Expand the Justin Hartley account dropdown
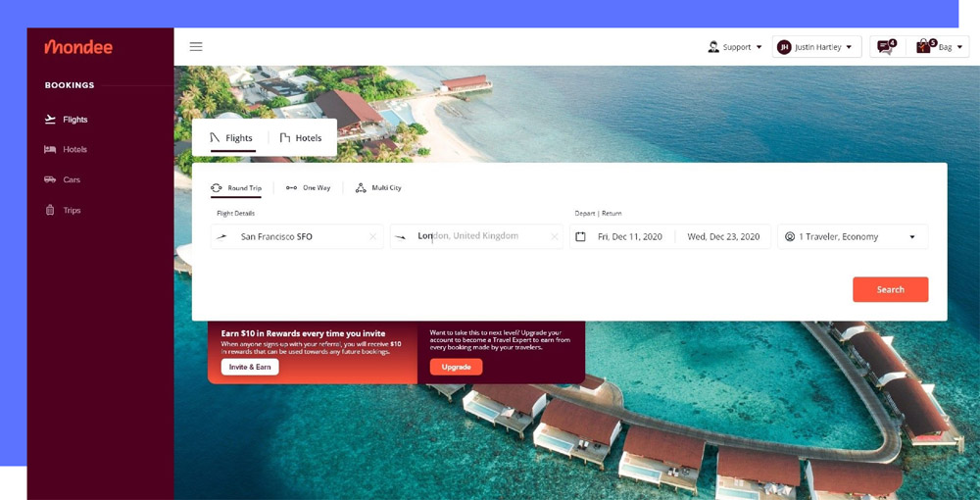The height and width of the screenshot is (500, 980). click(817, 47)
